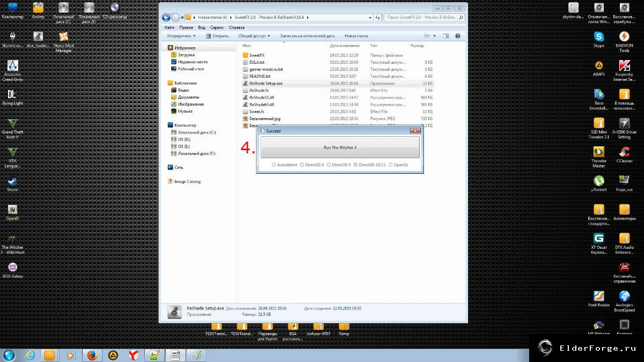Launch Revo Uninstaller desktop icon
The image size is (644, 362).
pyautogui.click(x=599, y=100)
